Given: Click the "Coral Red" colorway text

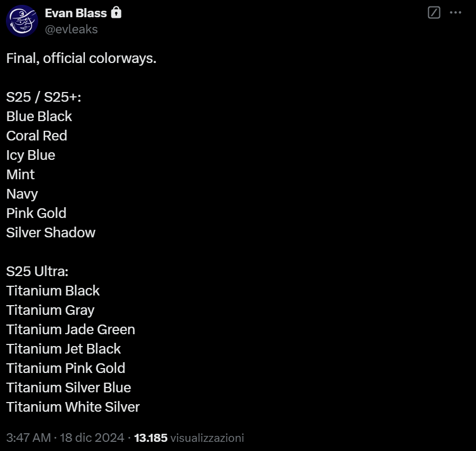Looking at the screenshot, I should click(37, 136).
